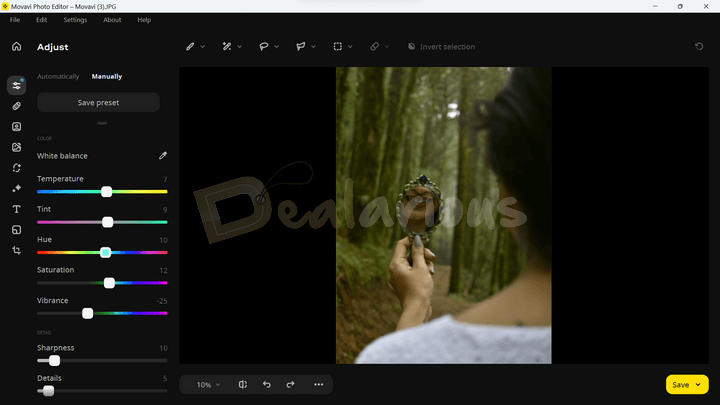Expand the magic wand options arrow
The height and width of the screenshot is (405, 720).
[239, 47]
